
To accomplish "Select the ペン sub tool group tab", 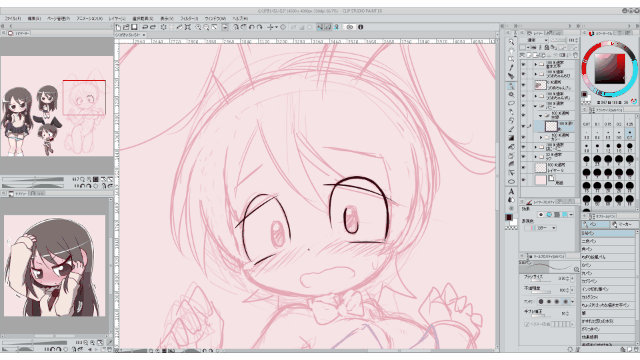I will [x=595, y=224].
